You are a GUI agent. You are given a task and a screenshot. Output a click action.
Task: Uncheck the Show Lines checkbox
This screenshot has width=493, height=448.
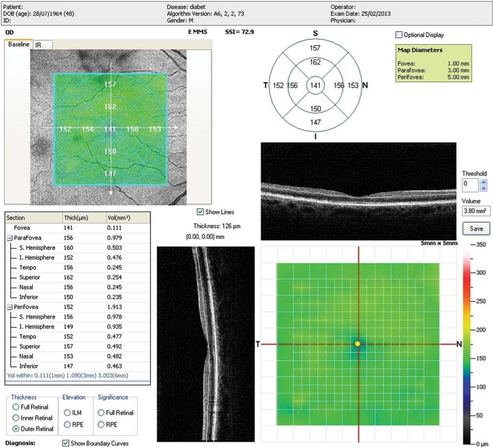point(200,212)
